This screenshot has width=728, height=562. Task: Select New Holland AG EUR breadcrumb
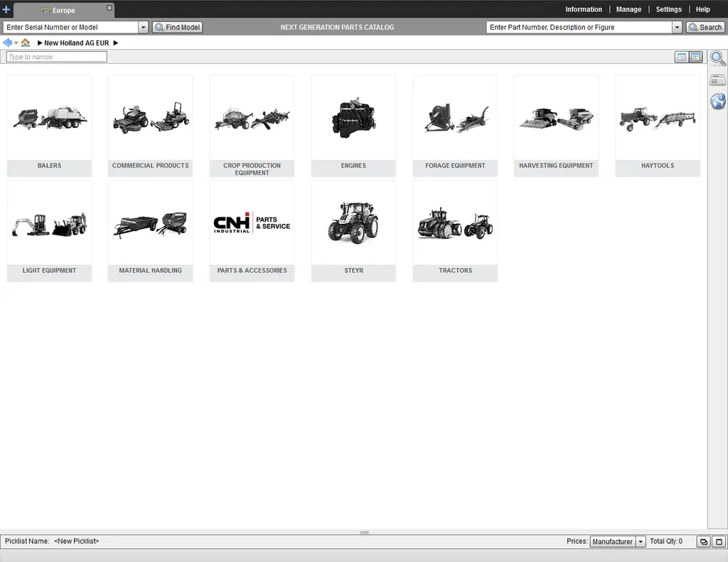(77, 43)
